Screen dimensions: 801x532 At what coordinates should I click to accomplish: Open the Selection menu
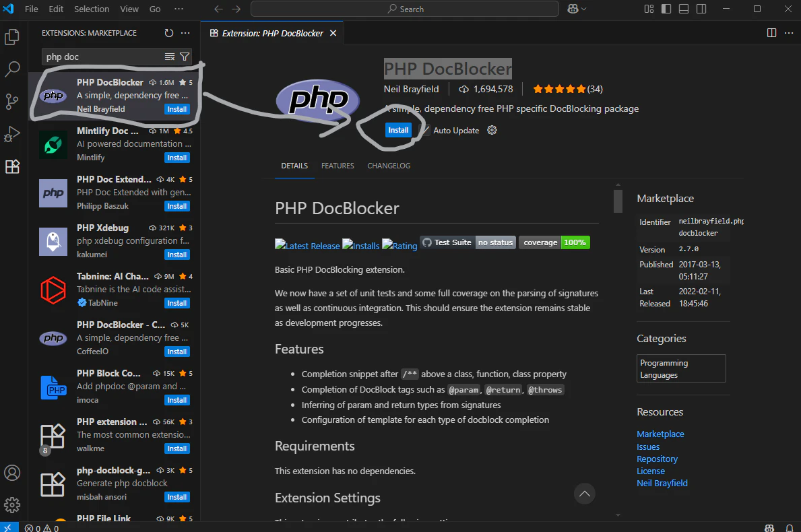[92, 9]
